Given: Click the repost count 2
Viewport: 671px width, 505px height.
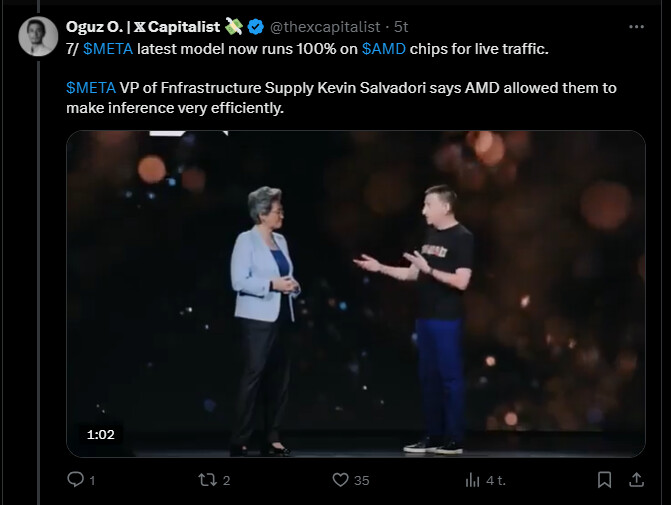Looking at the screenshot, I should coord(227,481).
